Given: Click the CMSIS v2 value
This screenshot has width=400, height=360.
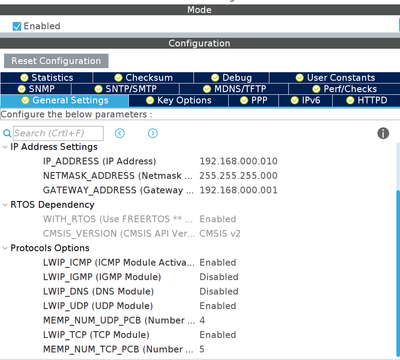Looking at the screenshot, I should pyautogui.click(x=220, y=234).
